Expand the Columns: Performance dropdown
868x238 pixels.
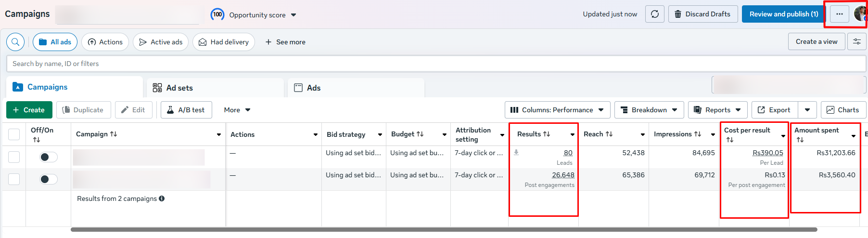click(x=557, y=110)
